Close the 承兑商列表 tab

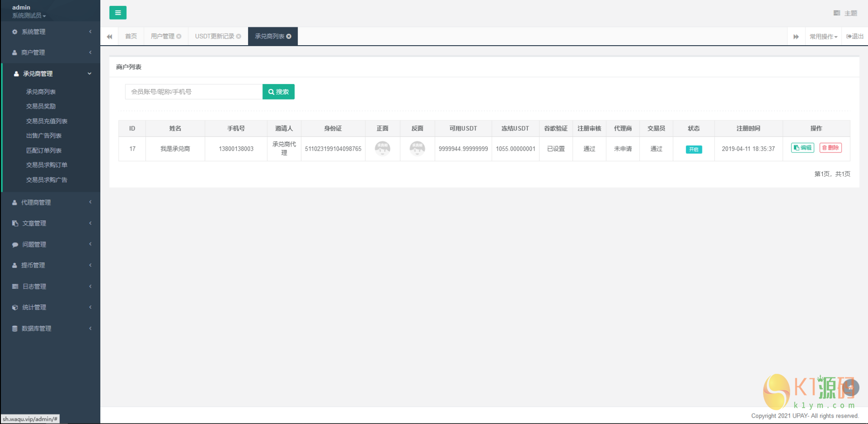click(x=289, y=37)
